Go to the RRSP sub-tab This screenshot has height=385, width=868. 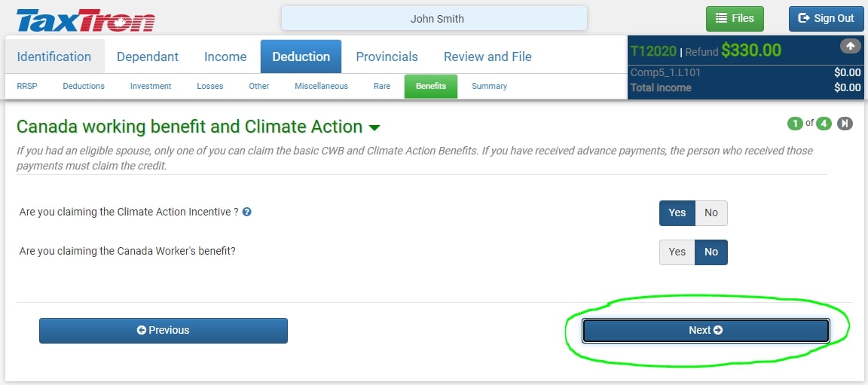click(27, 86)
